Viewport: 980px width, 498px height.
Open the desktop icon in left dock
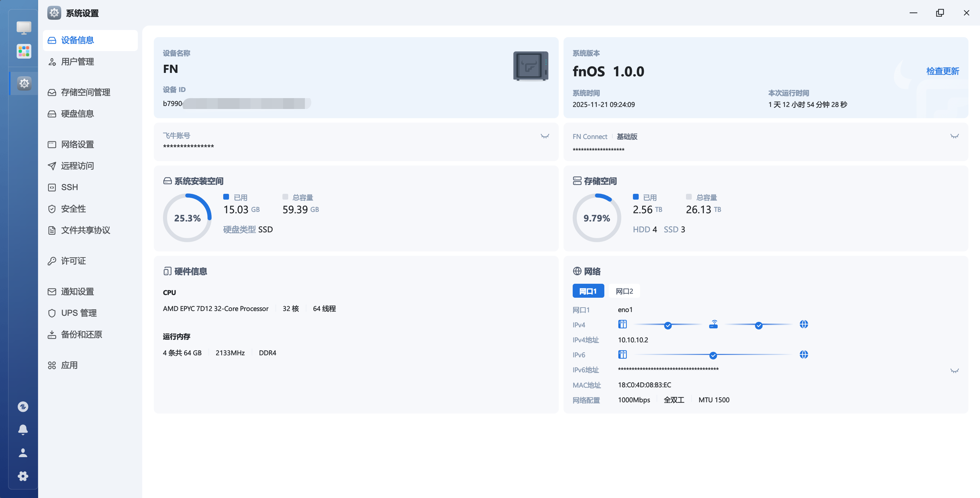(x=23, y=27)
